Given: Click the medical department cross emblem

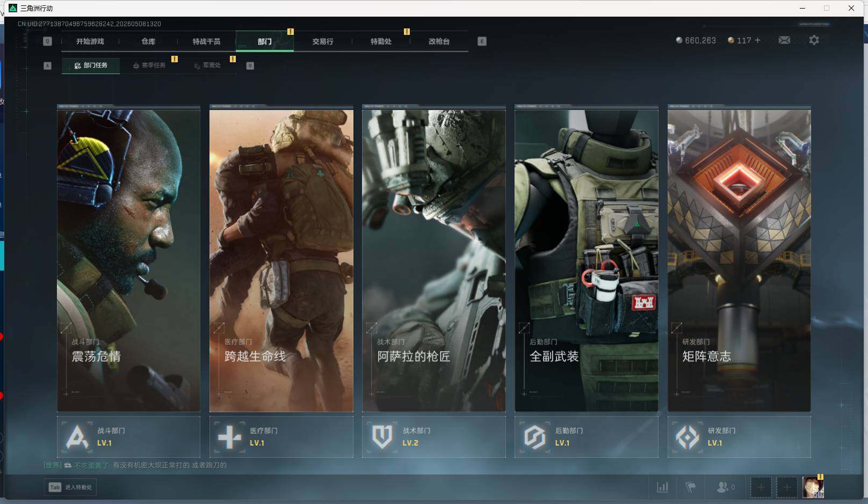Looking at the screenshot, I should click(229, 437).
